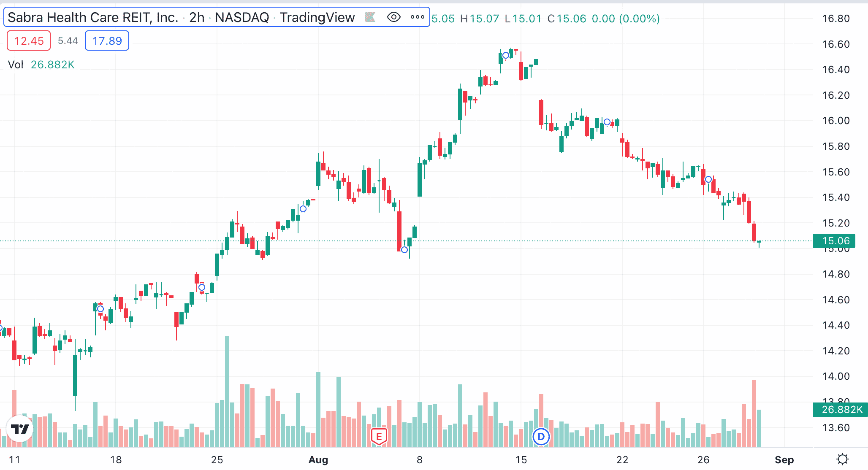Toggle symbol visibility eye icon
The width and height of the screenshot is (868, 470).
pos(393,17)
